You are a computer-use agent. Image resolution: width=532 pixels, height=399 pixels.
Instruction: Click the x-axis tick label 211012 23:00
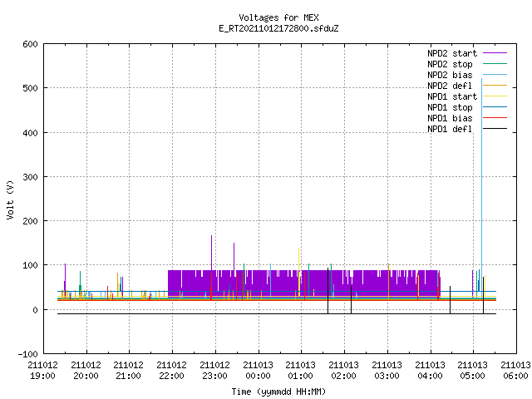pos(215,371)
